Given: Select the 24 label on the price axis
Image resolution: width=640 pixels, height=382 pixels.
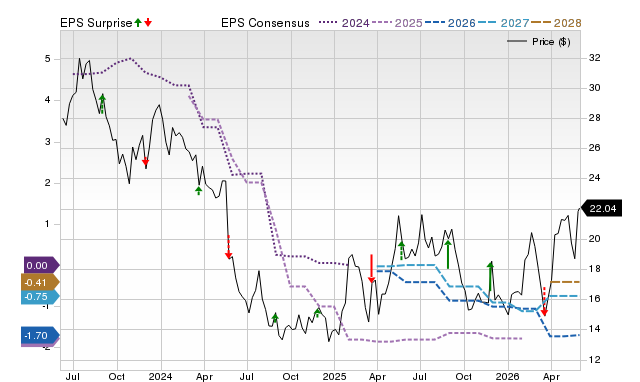Looking at the screenshot, I should tap(595, 178).
